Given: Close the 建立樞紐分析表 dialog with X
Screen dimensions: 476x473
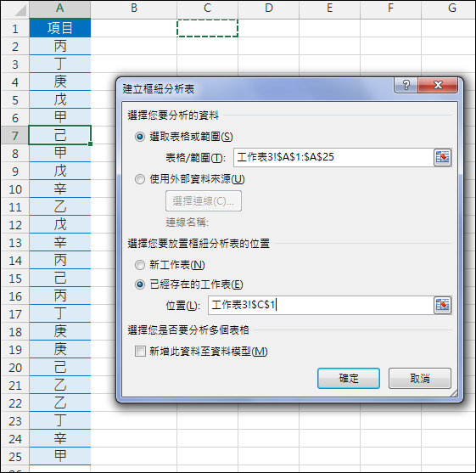Looking at the screenshot, I should pos(438,85).
